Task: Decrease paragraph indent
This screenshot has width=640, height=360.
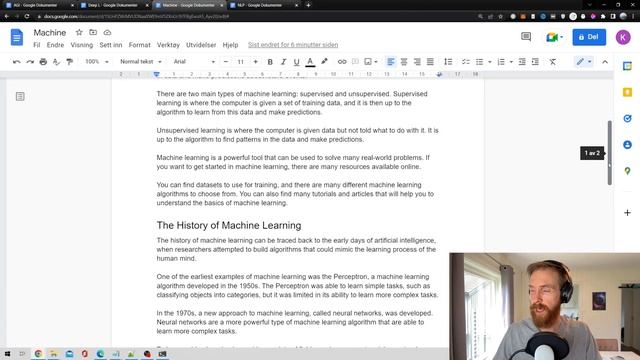Action: 522,62
